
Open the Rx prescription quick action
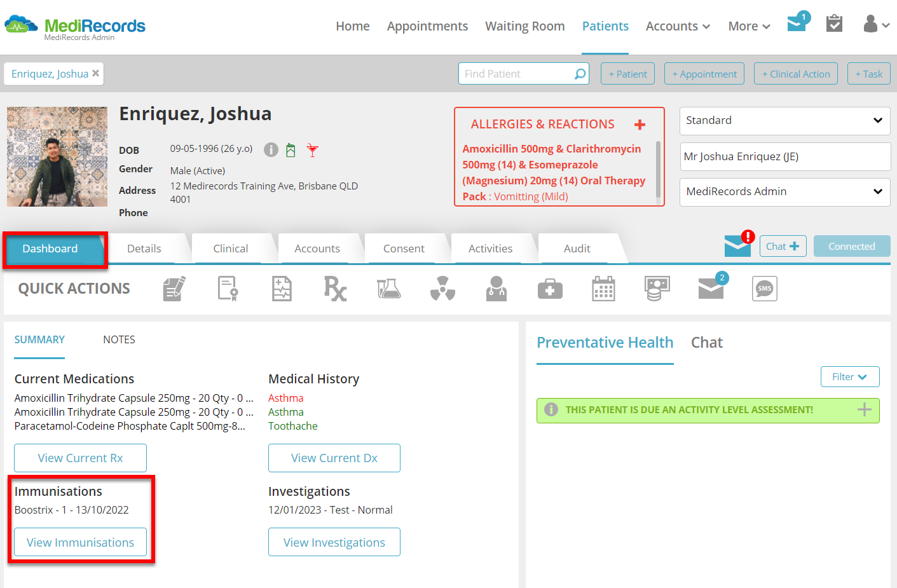(335, 289)
